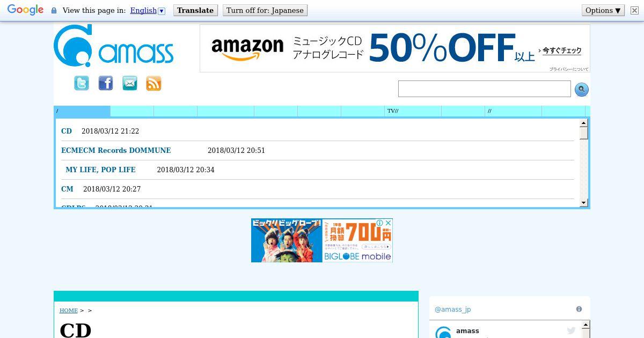Click the Translate button
The height and width of the screenshot is (338, 644).
pos(195,10)
